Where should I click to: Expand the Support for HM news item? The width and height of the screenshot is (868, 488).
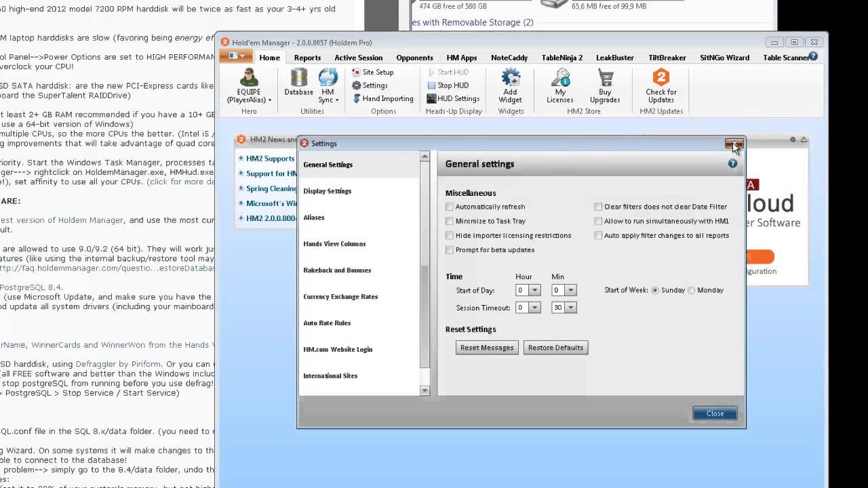pyautogui.click(x=241, y=174)
